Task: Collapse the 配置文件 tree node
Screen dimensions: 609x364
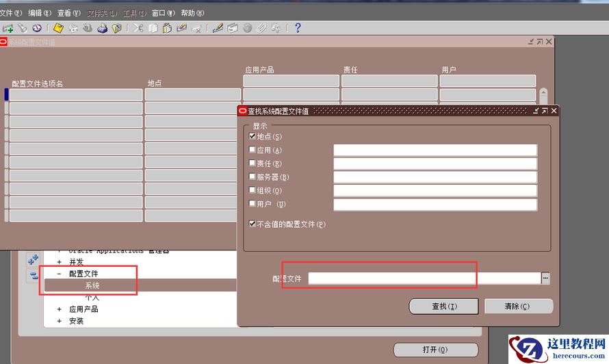Action: tap(59, 274)
